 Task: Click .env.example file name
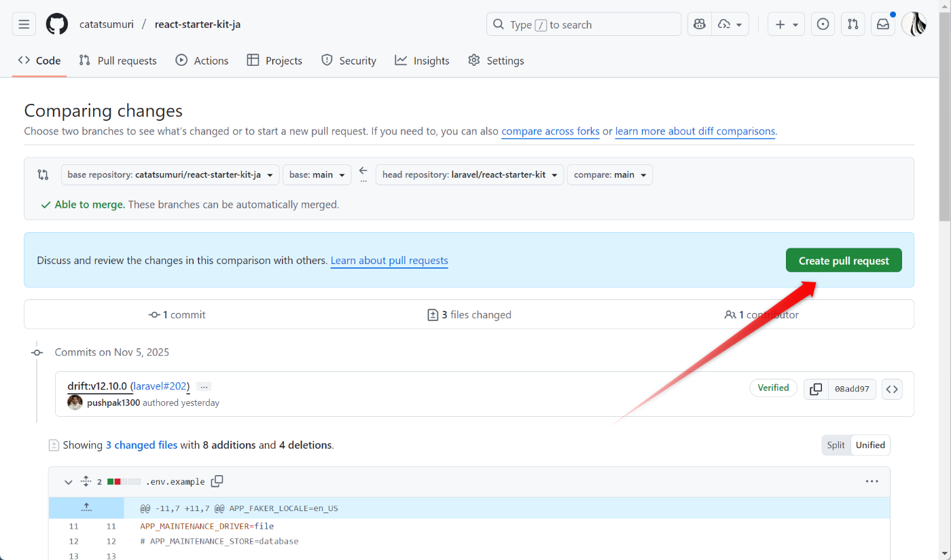(175, 482)
